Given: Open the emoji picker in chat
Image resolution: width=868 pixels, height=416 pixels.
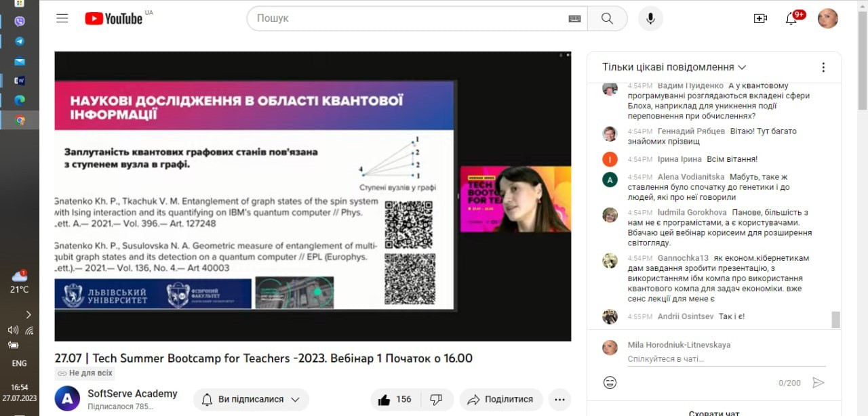Looking at the screenshot, I should (610, 383).
